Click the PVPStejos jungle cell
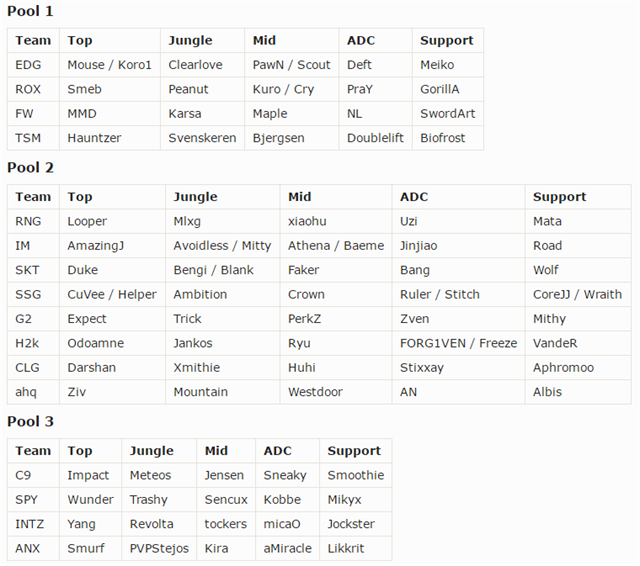 158,548
